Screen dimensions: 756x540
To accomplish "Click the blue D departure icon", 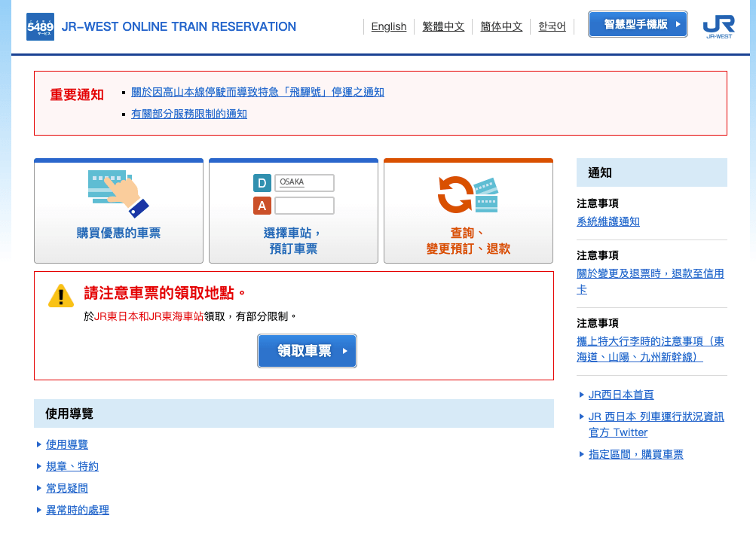I will tap(262, 183).
